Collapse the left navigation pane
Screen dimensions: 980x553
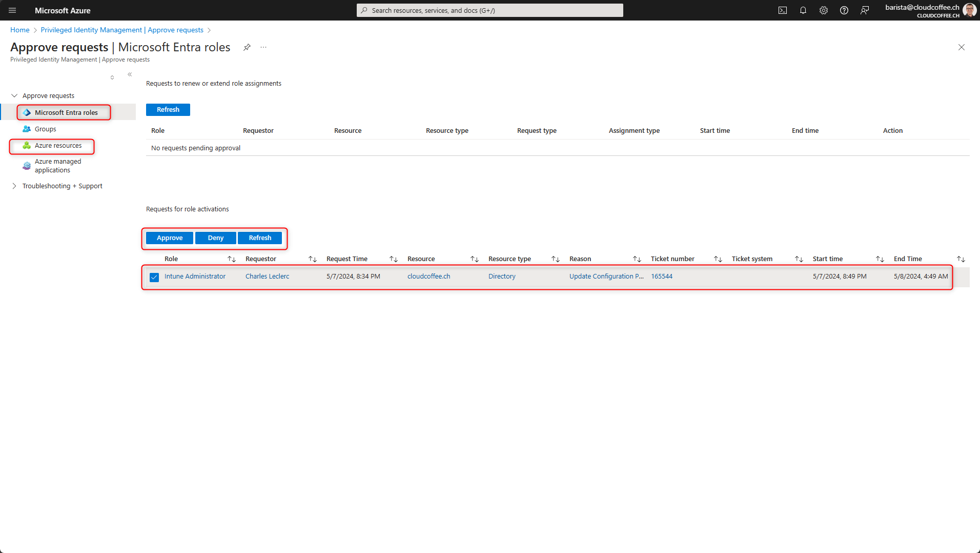(130, 74)
